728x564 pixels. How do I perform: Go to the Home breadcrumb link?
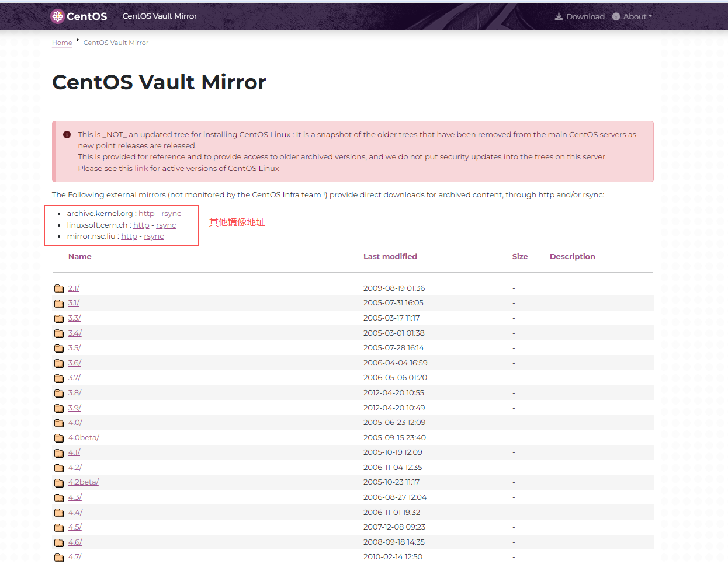pyautogui.click(x=62, y=43)
